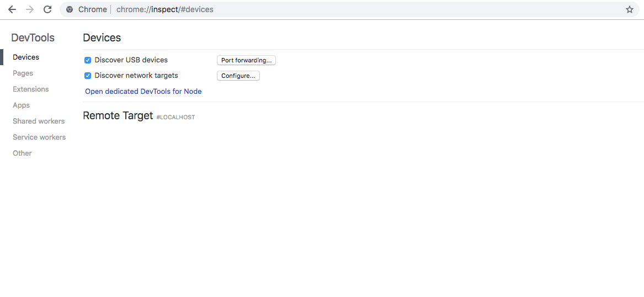
Task: Select Devices in the DevTools sidebar
Action: click(x=26, y=57)
